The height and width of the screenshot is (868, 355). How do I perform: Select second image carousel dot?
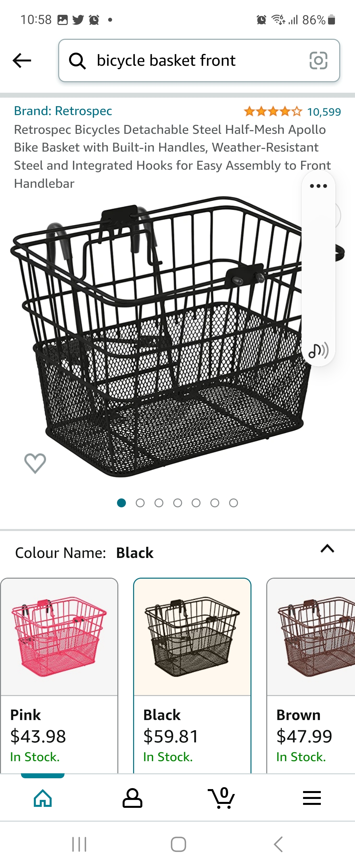click(140, 503)
